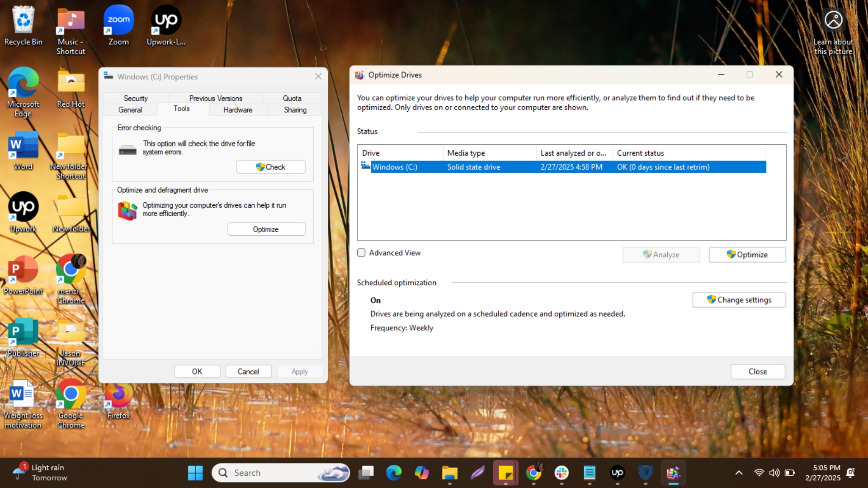Launch Firefox from the desktop
This screenshot has height=488, width=868.
[x=117, y=394]
